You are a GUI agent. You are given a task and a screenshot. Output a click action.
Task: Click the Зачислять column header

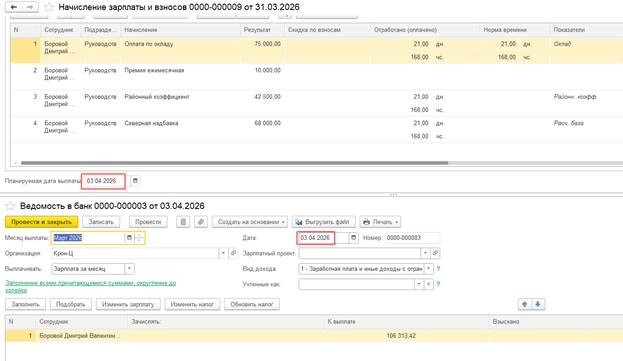(x=225, y=322)
